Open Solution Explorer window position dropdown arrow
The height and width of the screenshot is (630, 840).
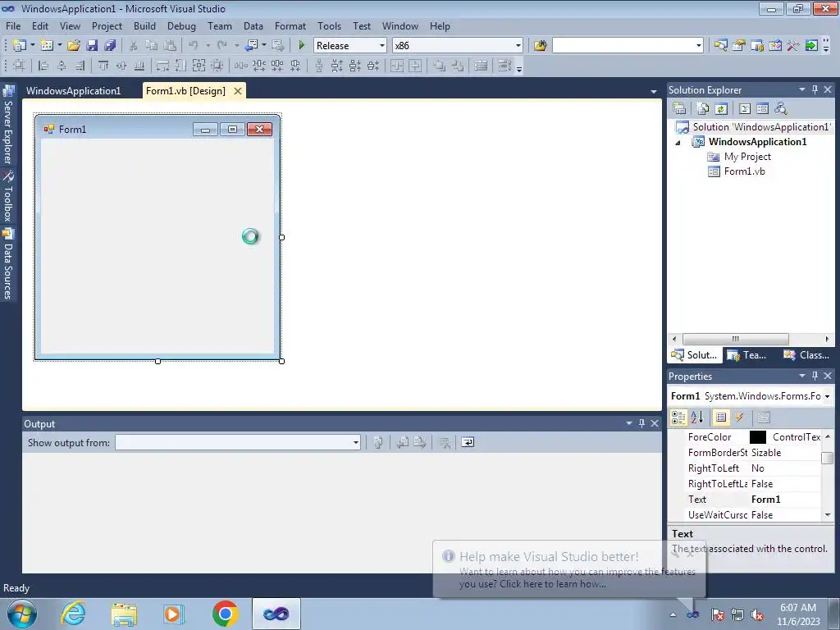click(x=802, y=90)
